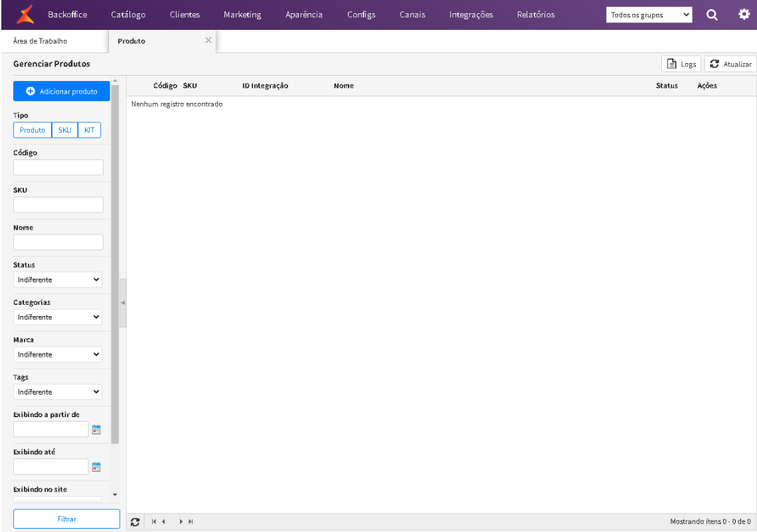This screenshot has width=757, height=532.
Task: Focus the Exibindo a partir de date field
Action: point(50,429)
